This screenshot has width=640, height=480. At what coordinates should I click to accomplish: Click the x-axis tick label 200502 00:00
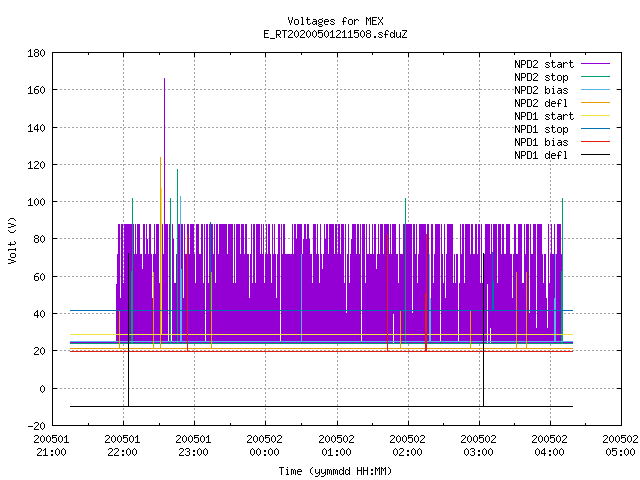pyautogui.click(x=264, y=446)
